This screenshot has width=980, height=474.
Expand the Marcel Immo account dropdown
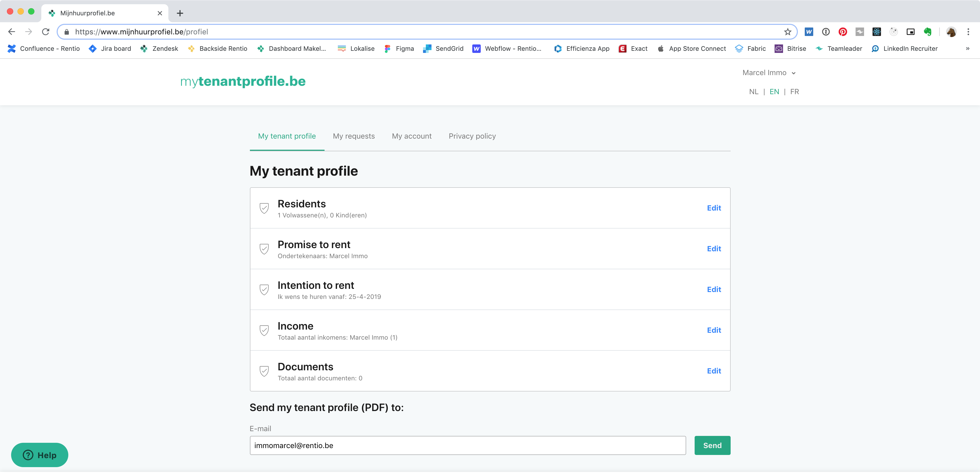click(769, 72)
